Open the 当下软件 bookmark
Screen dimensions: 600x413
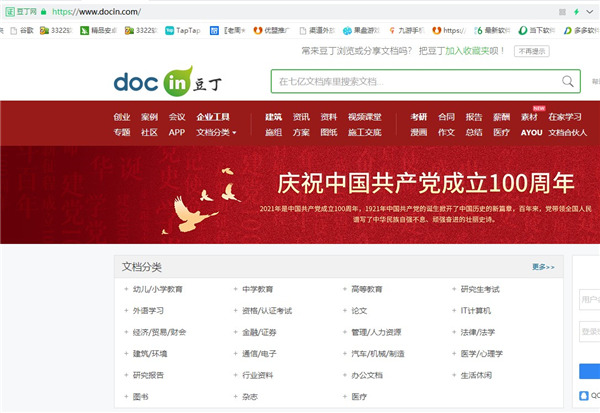pyautogui.click(x=536, y=30)
